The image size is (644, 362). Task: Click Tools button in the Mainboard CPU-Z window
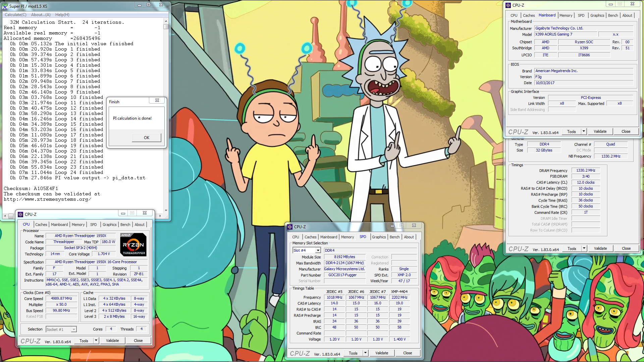572,131
